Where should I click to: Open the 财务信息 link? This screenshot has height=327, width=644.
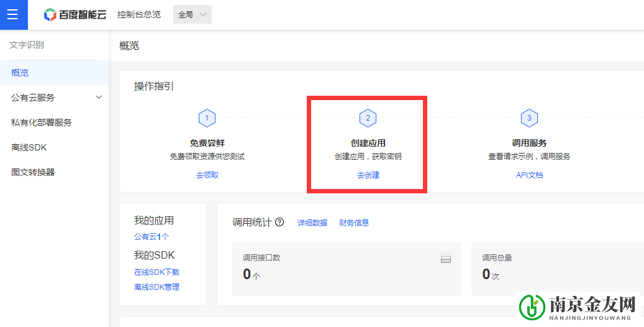click(354, 223)
